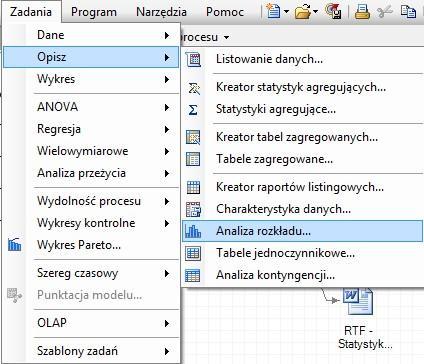
Task: Open the ANOVA menu entry
Action: (91, 107)
